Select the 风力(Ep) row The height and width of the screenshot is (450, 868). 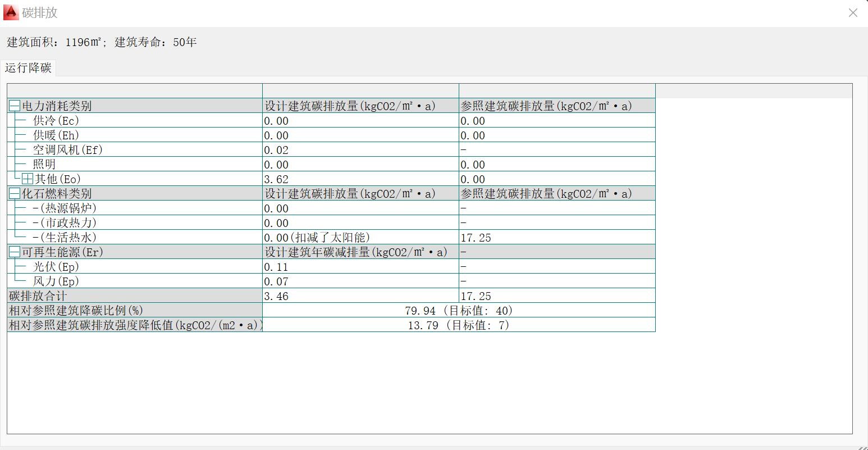56,281
